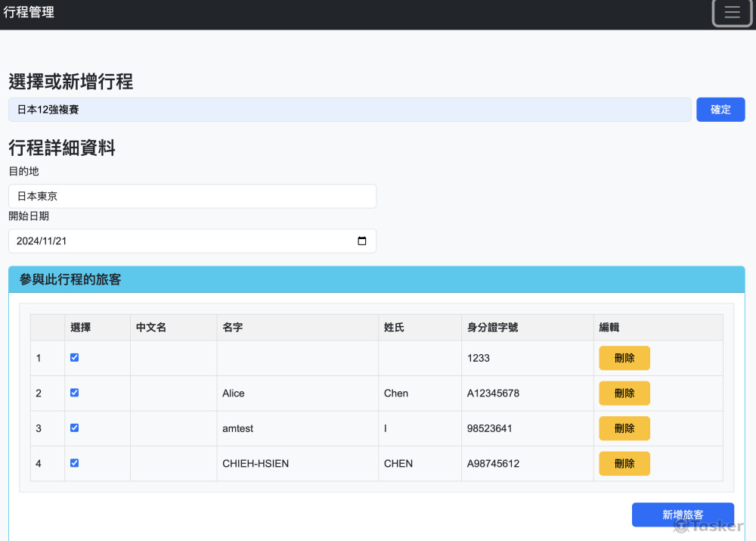Click the ID cell A12345678
756x541 pixels.
pos(493,393)
